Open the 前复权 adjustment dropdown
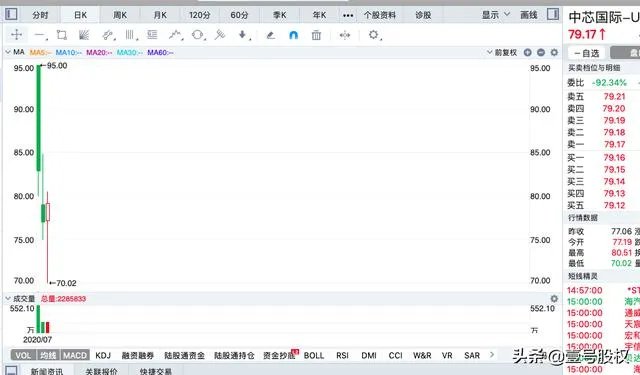Image resolution: width=640 pixels, height=375 pixels. click(x=502, y=52)
